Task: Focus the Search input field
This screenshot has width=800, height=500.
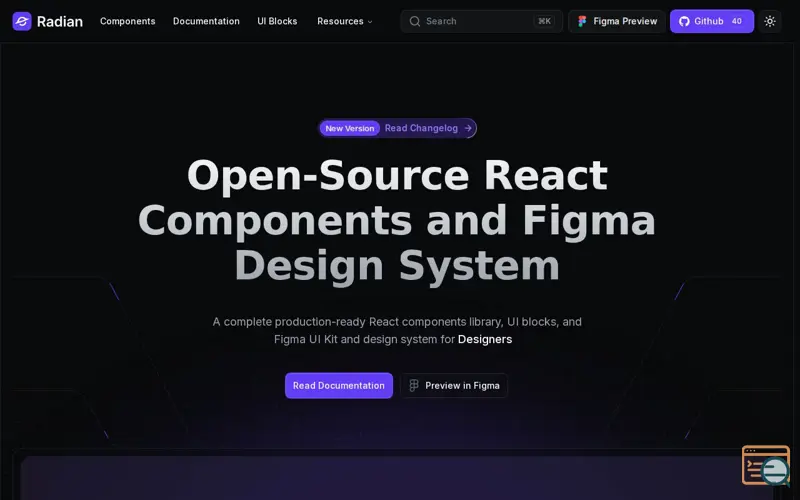Action: coord(482,21)
